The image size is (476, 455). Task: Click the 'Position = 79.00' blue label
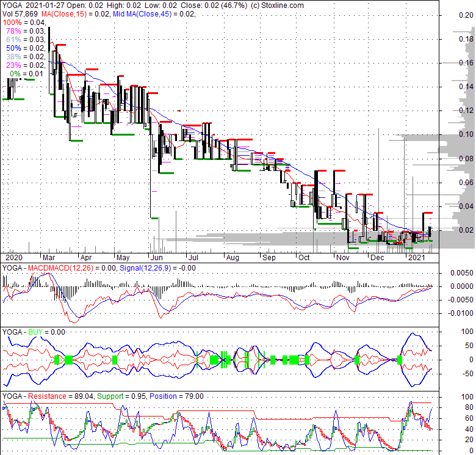[x=176, y=396]
